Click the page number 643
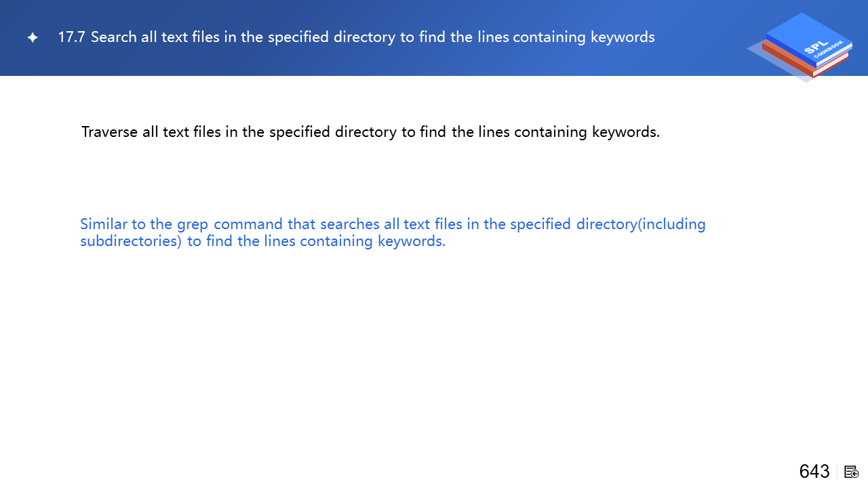Viewport: 868px width, 488px height. pyautogui.click(x=814, y=472)
